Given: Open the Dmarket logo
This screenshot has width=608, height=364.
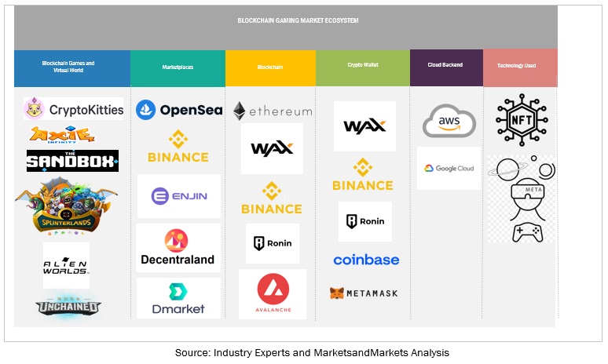Looking at the screenshot, I should (x=178, y=298).
